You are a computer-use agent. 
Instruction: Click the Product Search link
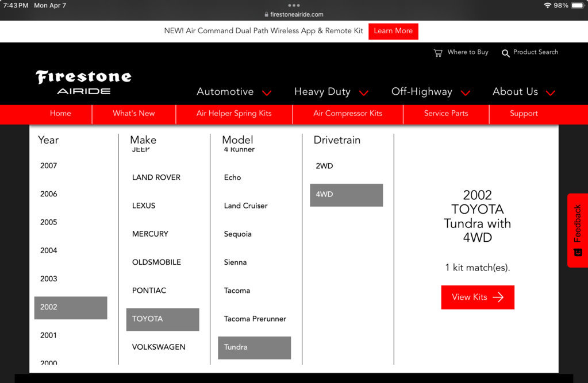(x=536, y=52)
